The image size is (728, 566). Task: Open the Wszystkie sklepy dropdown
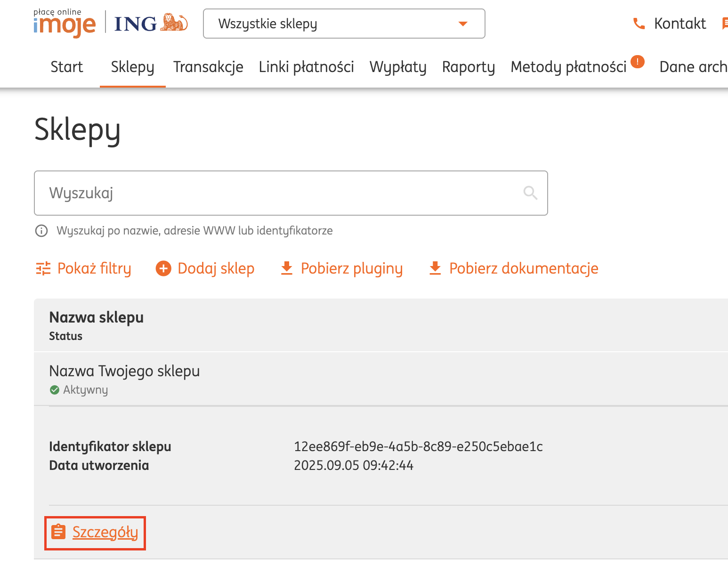(344, 24)
